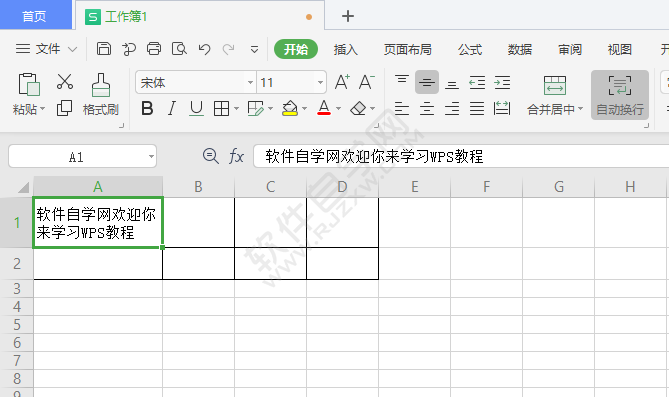Click Merge and Center button
The width and height of the screenshot is (669, 397).
[x=555, y=96]
